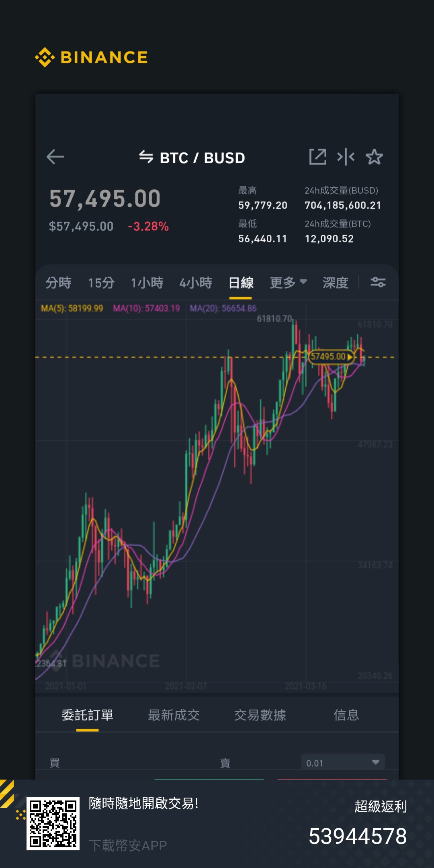Open the 深度 depth chart

click(336, 283)
